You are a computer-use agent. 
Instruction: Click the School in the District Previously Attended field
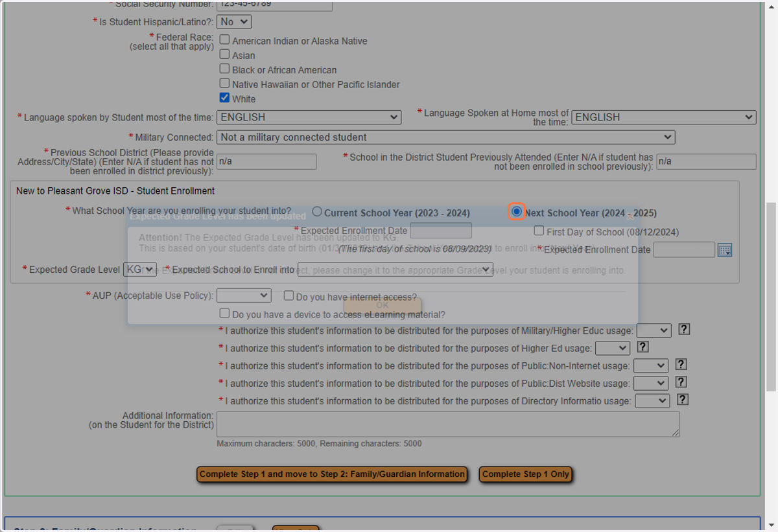pos(706,161)
